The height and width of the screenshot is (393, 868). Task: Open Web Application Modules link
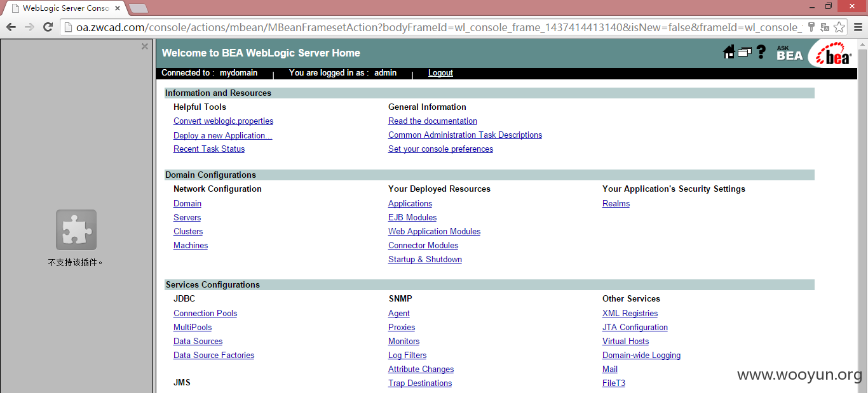pos(434,231)
